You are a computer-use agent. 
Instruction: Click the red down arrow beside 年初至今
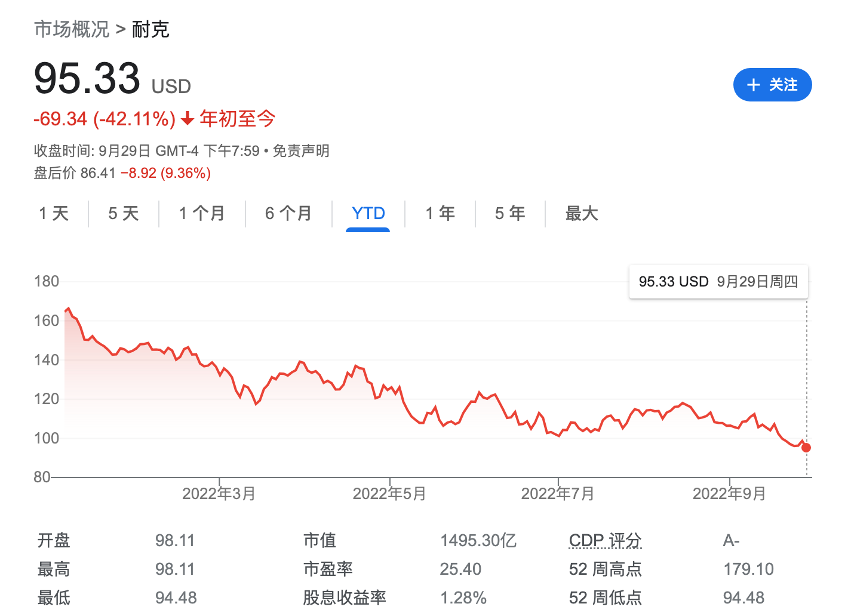(188, 119)
